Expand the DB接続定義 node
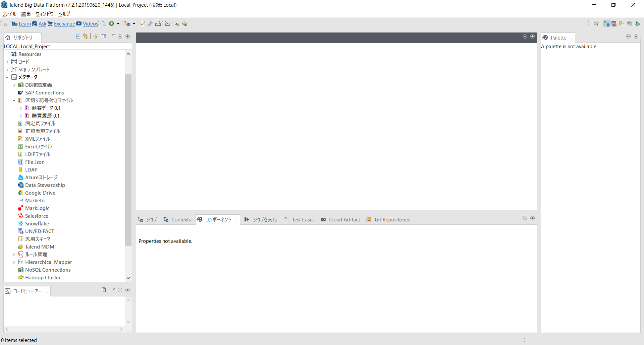 14,85
